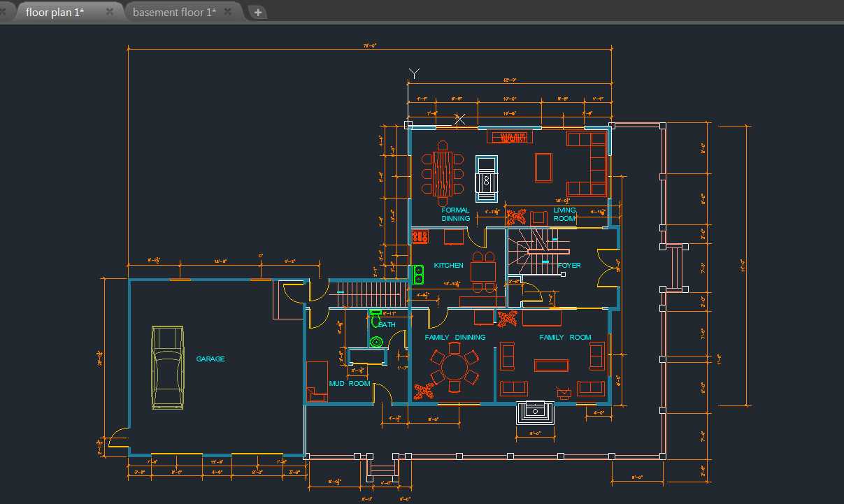Screen dimensions: 844x504
Task: Pick the side porch steps on right
Action: click(673, 268)
